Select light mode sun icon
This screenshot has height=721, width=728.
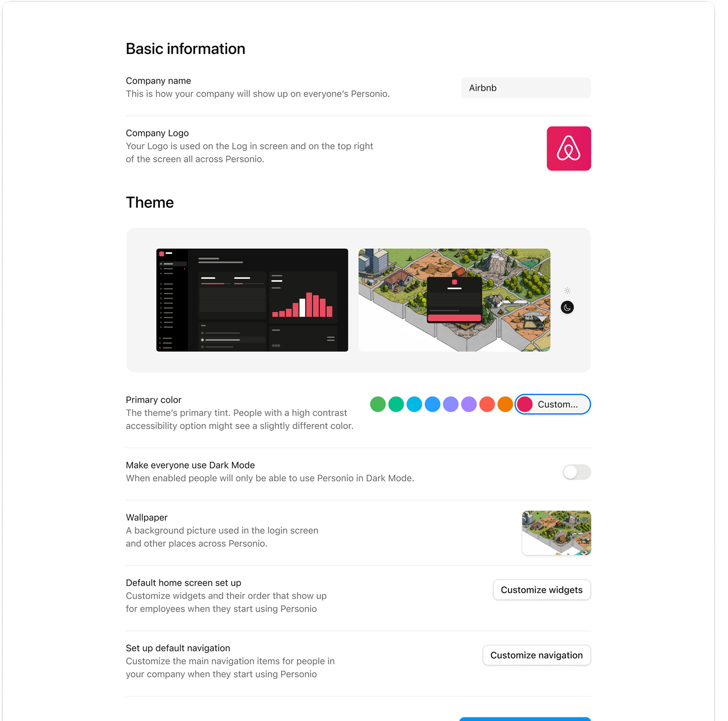567,291
